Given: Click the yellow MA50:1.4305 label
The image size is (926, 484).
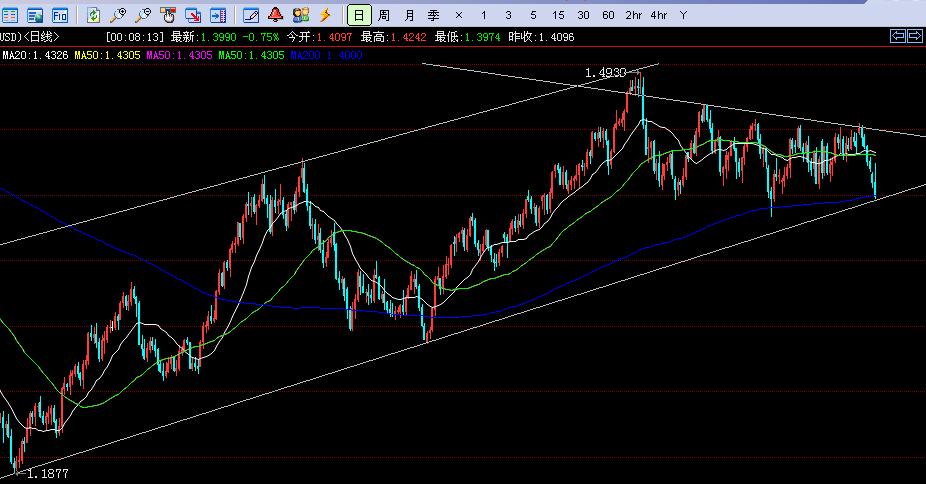Looking at the screenshot, I should pos(107,55).
